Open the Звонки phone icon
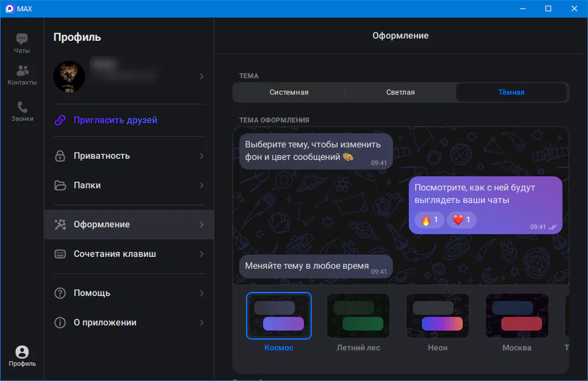 point(22,108)
